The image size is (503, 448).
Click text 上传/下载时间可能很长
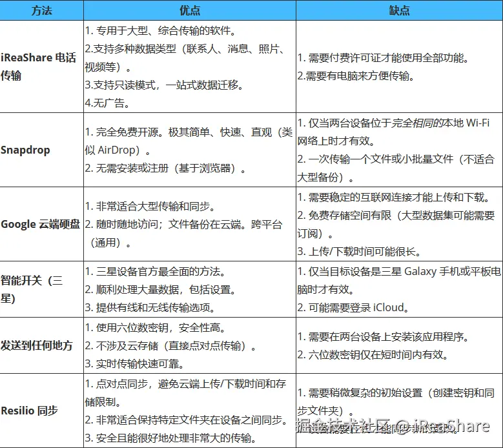click(x=362, y=251)
